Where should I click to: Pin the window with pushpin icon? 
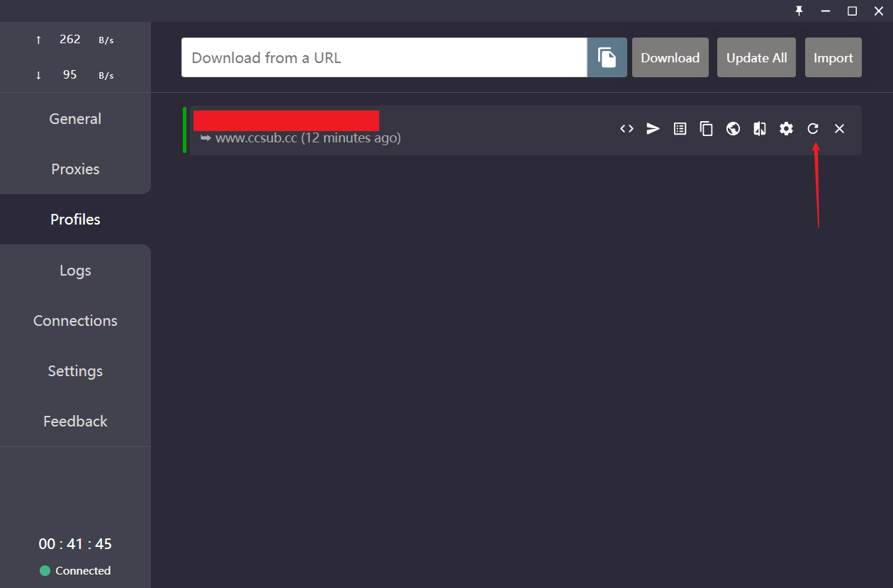(799, 11)
